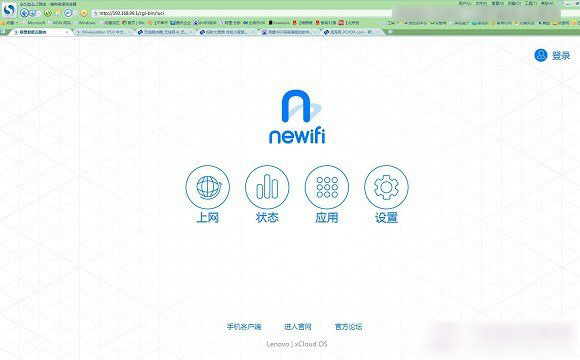Switch to the fifth browser tab

[289, 32]
